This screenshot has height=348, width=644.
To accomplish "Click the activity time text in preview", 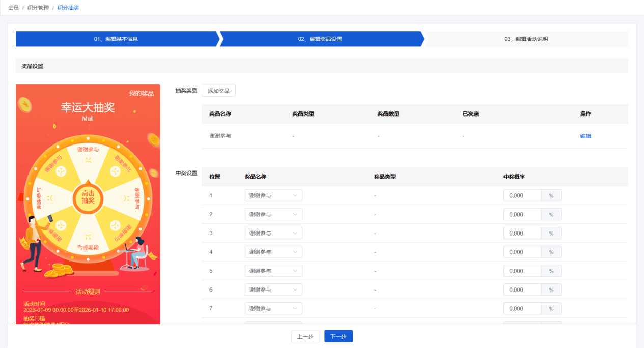I will coord(76,310).
